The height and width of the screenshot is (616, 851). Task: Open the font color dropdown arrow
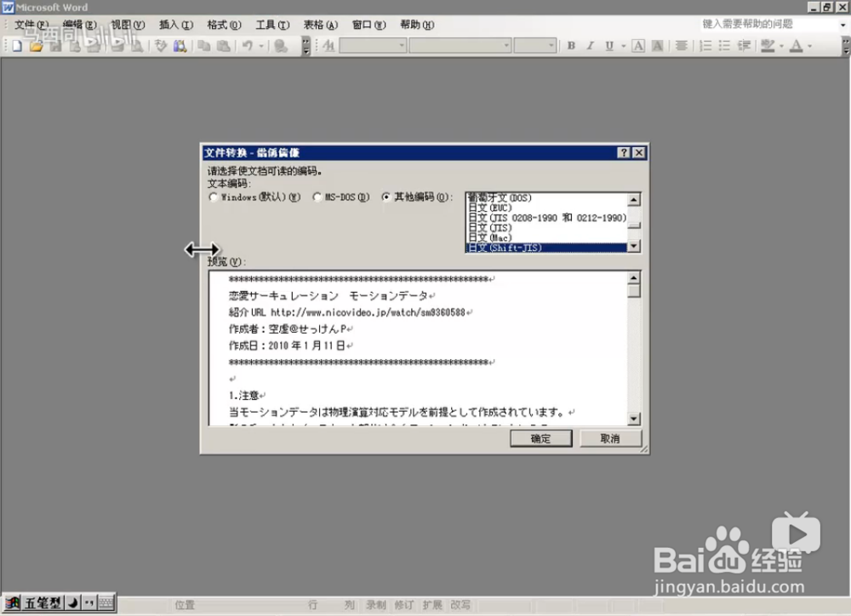pyautogui.click(x=809, y=46)
